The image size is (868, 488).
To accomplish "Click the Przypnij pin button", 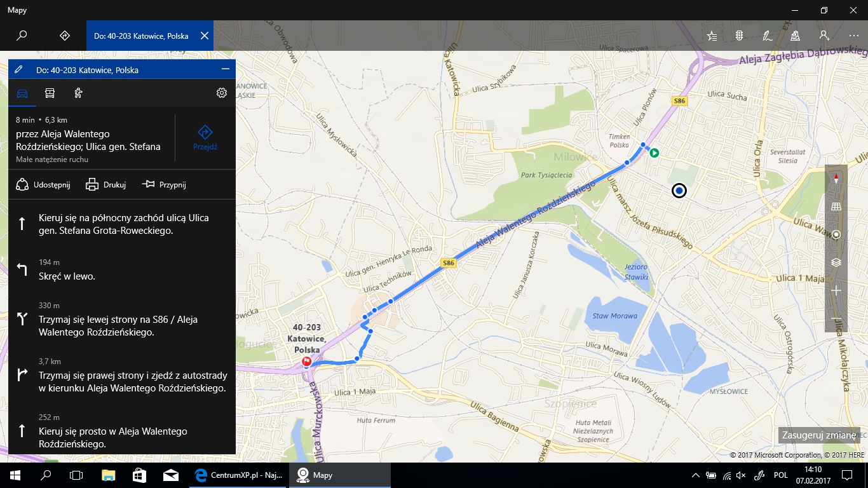I will 163,184.
